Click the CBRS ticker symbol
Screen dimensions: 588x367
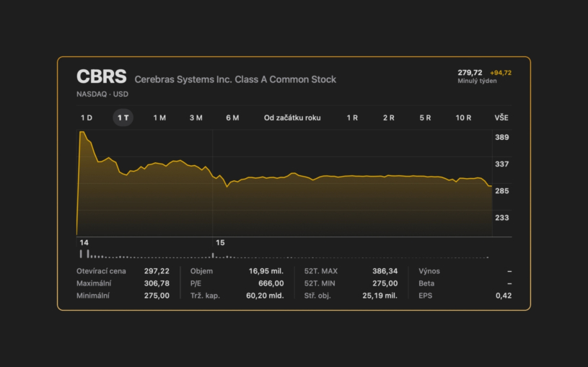pyautogui.click(x=102, y=76)
